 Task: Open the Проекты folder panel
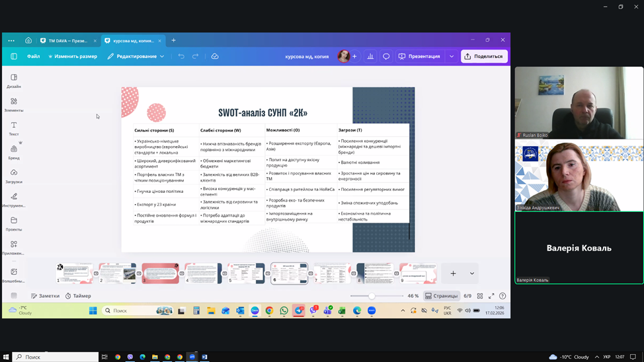click(14, 223)
